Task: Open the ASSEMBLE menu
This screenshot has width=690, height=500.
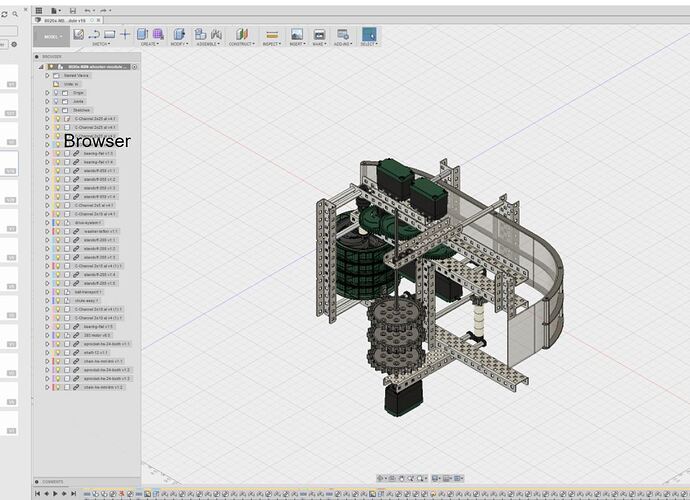Action: point(208,44)
